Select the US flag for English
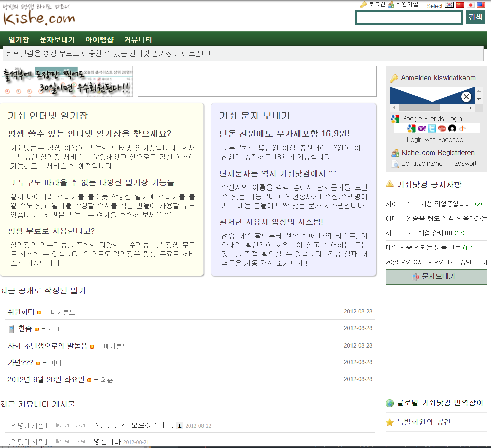This screenshot has height=448, width=491. [481, 5]
